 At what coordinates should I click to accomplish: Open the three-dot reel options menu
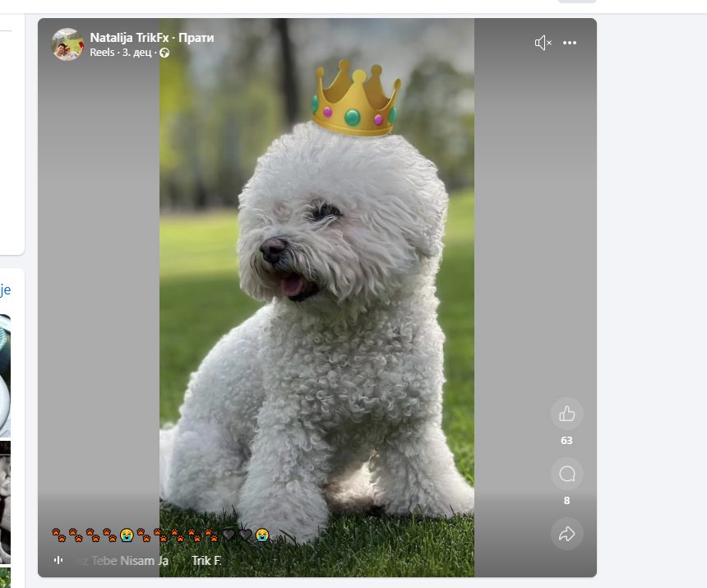coord(570,43)
